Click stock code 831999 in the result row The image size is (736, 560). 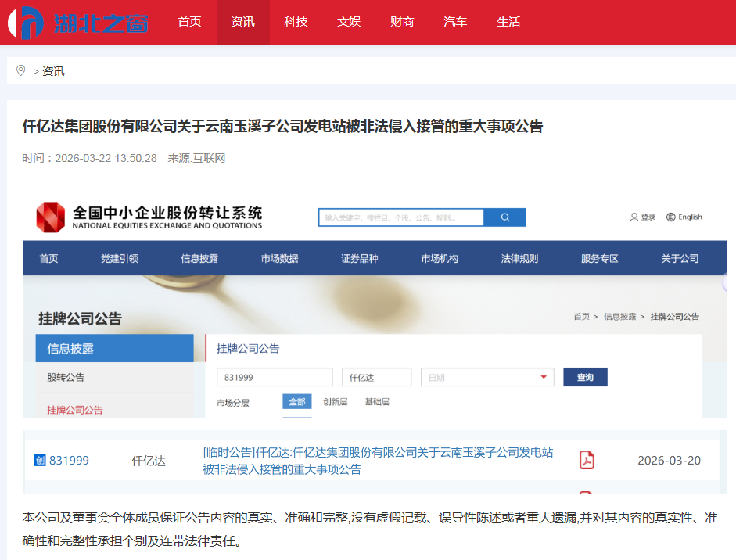click(69, 461)
